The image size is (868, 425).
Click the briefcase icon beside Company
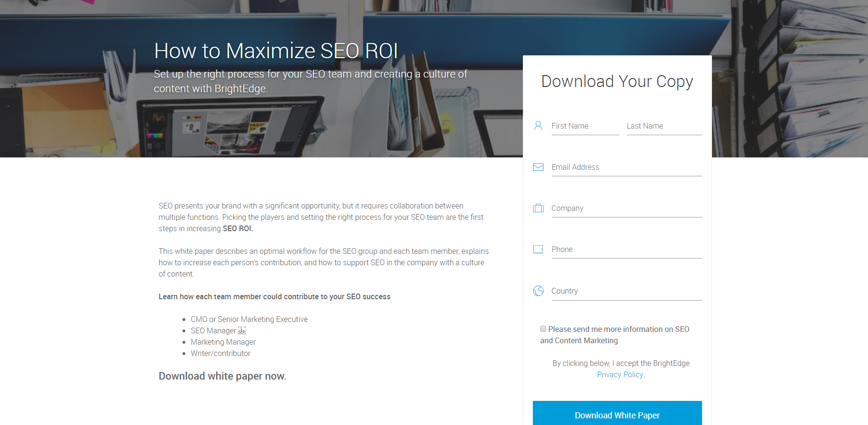click(538, 208)
